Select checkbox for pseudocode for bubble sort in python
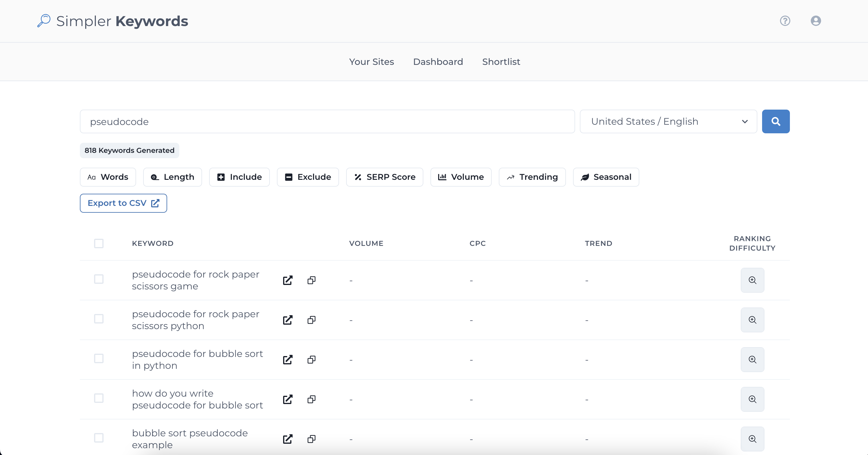Image resolution: width=868 pixels, height=455 pixels. (99, 358)
